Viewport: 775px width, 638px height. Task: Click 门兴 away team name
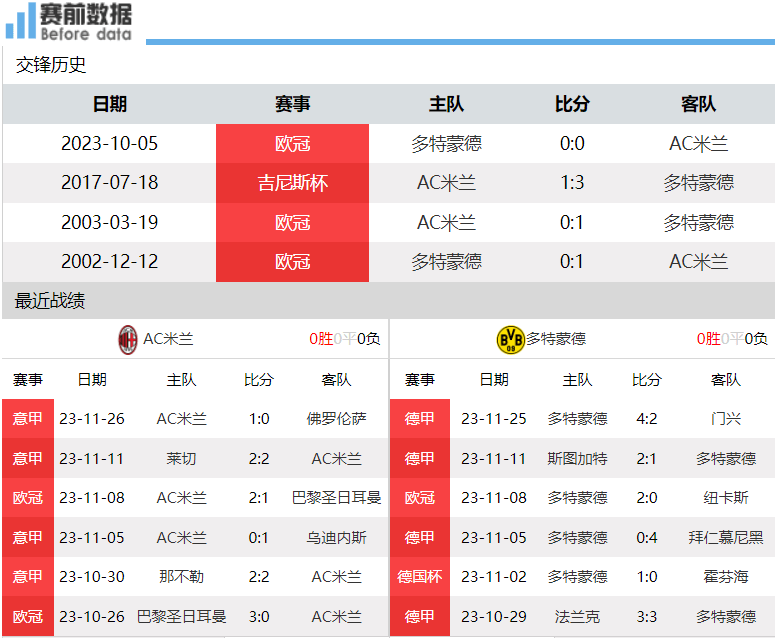click(726, 419)
